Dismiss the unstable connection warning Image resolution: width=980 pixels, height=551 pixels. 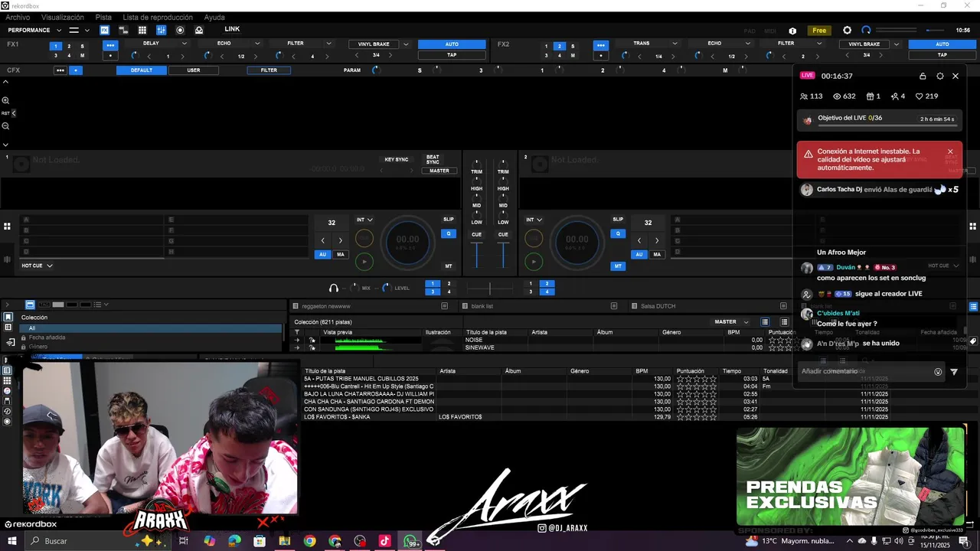(950, 152)
